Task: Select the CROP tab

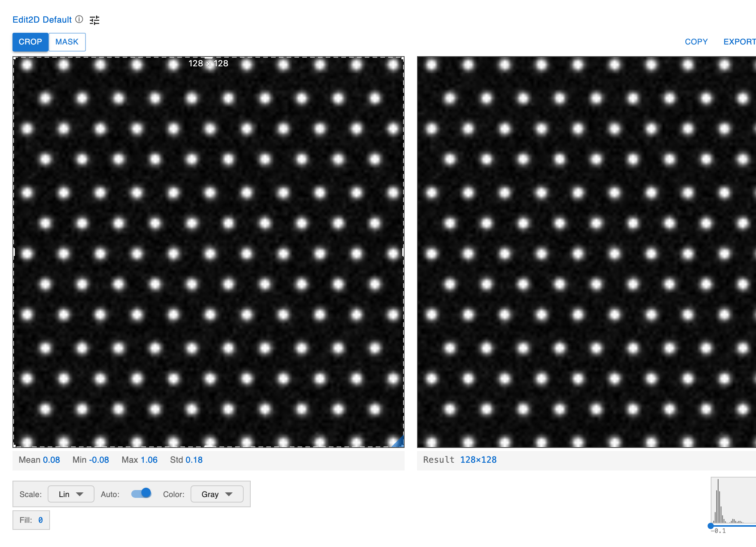Action: (30, 42)
